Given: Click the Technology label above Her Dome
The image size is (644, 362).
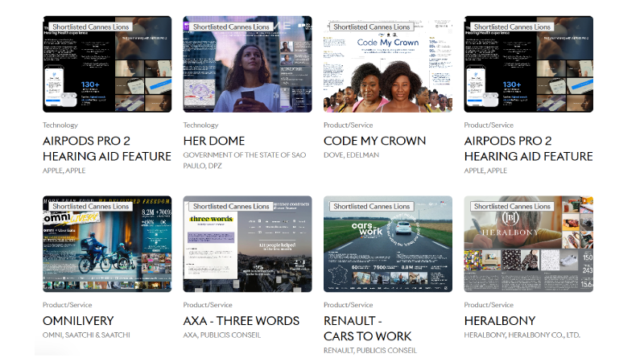Looking at the screenshot, I should (x=200, y=125).
